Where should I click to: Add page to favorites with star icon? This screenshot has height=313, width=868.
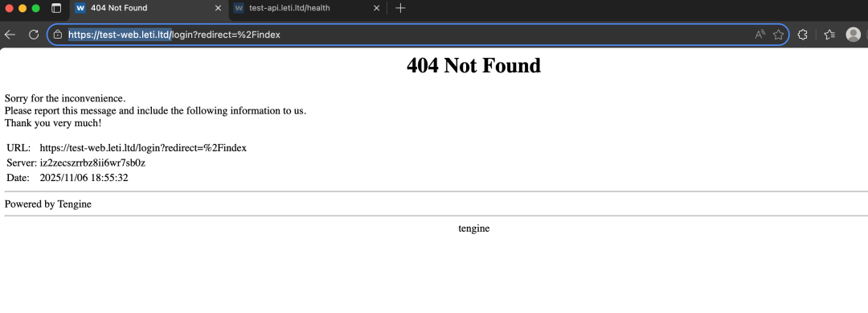click(x=778, y=35)
